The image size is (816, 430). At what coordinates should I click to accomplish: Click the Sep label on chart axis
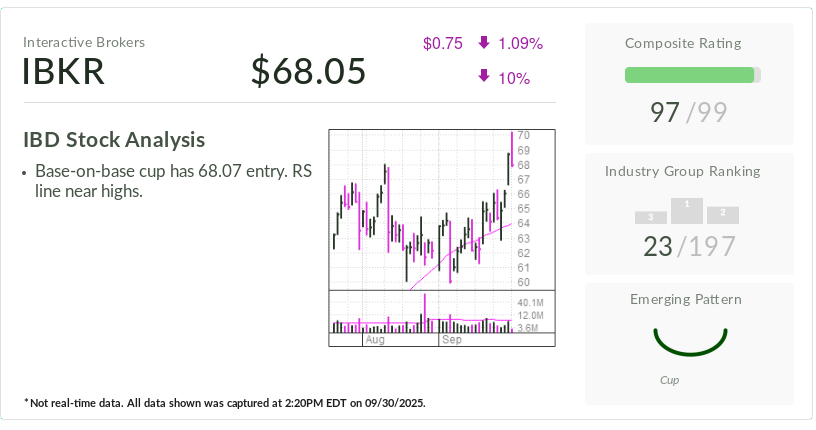click(452, 340)
